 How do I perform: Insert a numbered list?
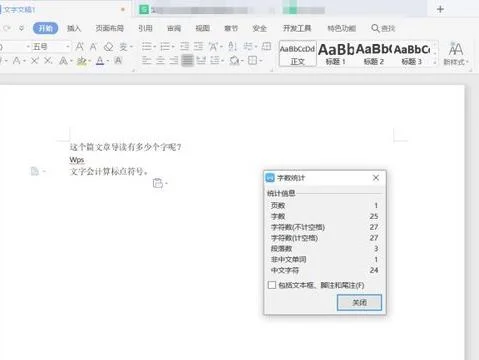pyautogui.click(x=165, y=46)
